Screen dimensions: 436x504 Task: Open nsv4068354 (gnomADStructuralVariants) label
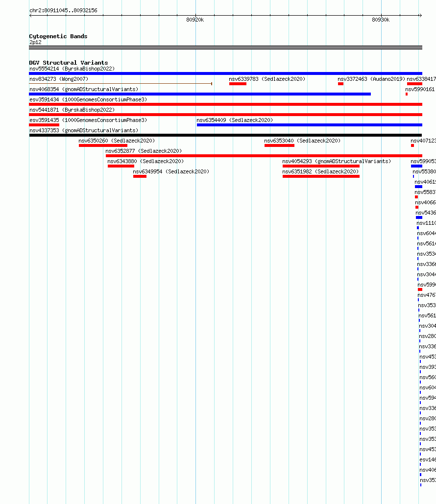(84, 89)
